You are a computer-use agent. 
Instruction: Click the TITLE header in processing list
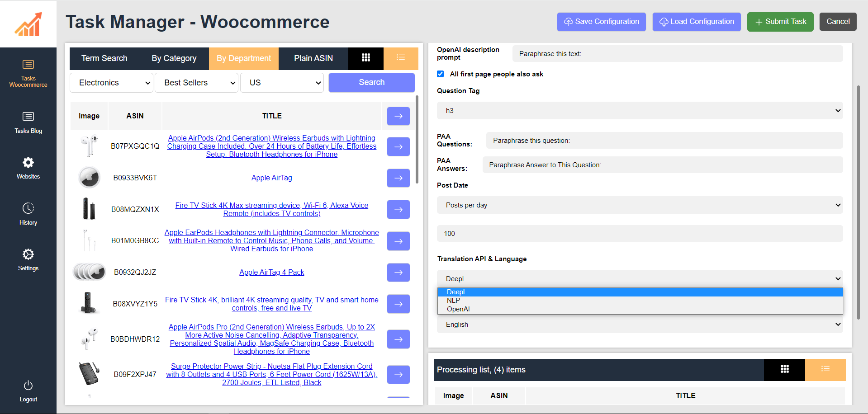685,395
